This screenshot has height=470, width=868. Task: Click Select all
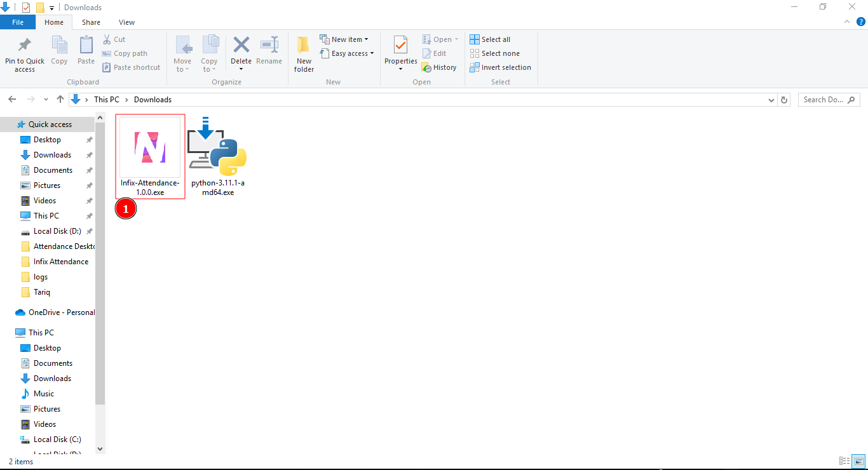[x=490, y=39]
